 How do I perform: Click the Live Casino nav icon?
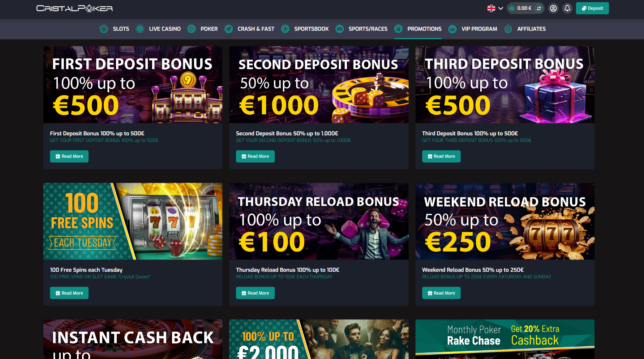coord(140,29)
